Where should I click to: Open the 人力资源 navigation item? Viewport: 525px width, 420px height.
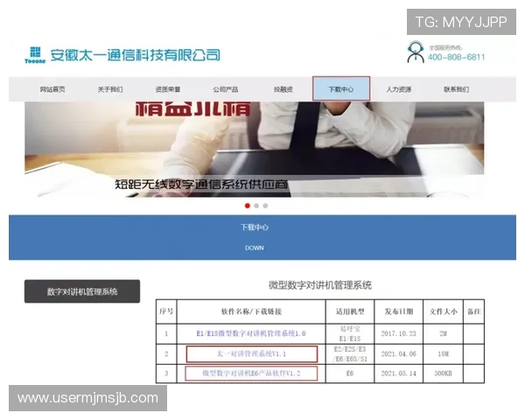(398, 89)
